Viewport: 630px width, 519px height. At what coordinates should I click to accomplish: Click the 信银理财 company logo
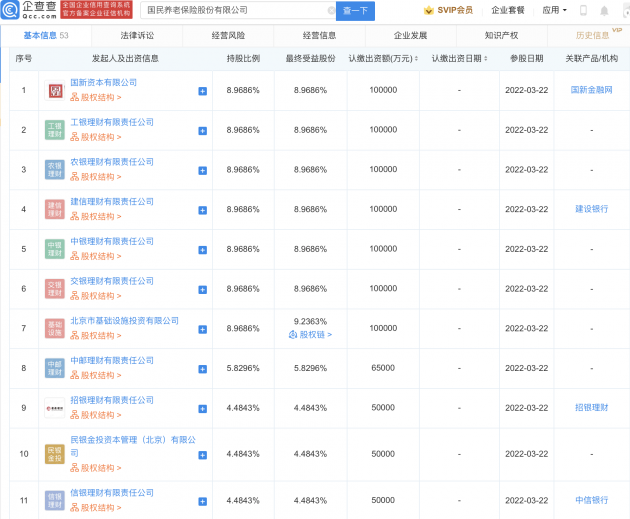click(x=55, y=501)
